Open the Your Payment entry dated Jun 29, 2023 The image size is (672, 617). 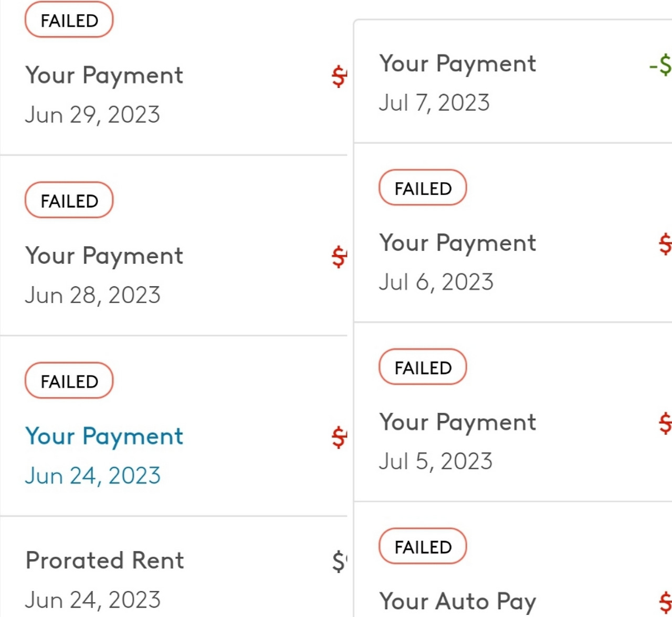[x=104, y=75]
